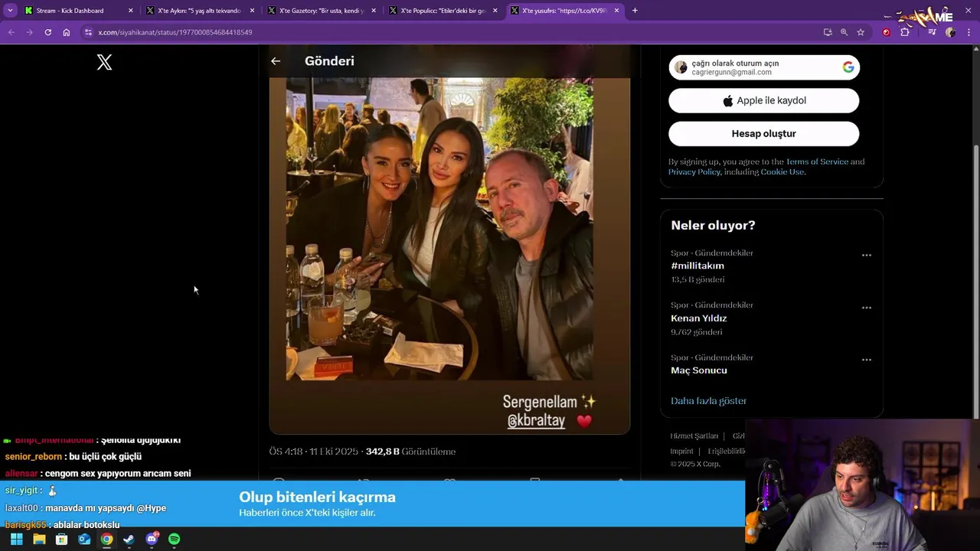This screenshot has height=551, width=980.
Task: Close the X'te yusufrs tab
Action: point(617,11)
